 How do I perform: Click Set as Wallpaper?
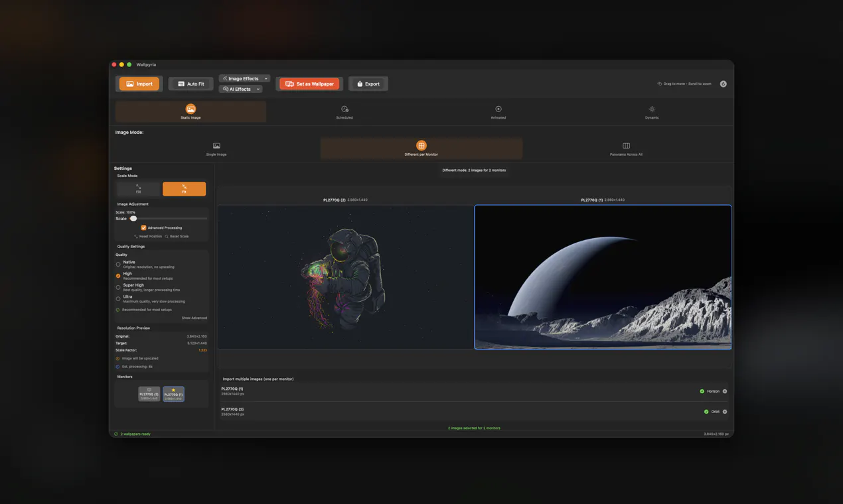[x=309, y=84]
